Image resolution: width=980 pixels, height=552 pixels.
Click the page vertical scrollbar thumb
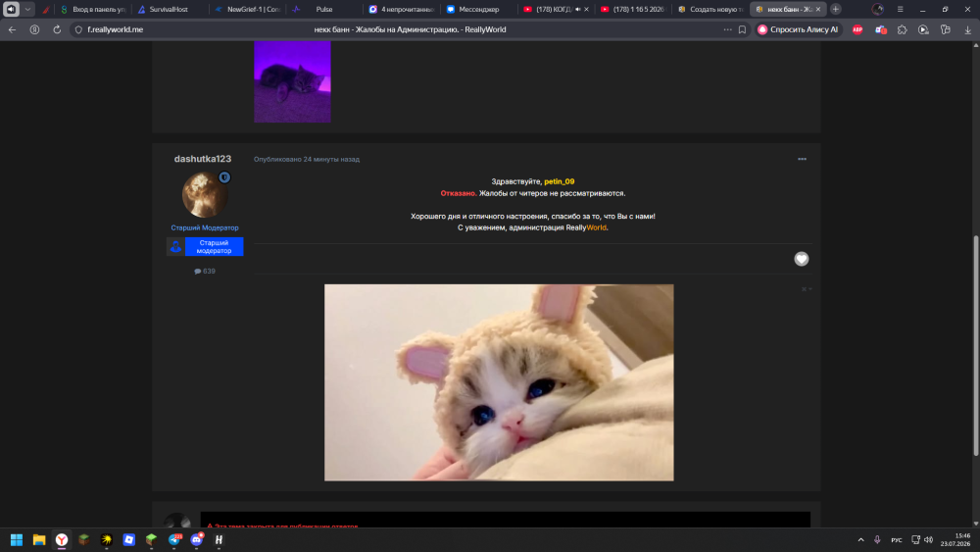(976, 346)
